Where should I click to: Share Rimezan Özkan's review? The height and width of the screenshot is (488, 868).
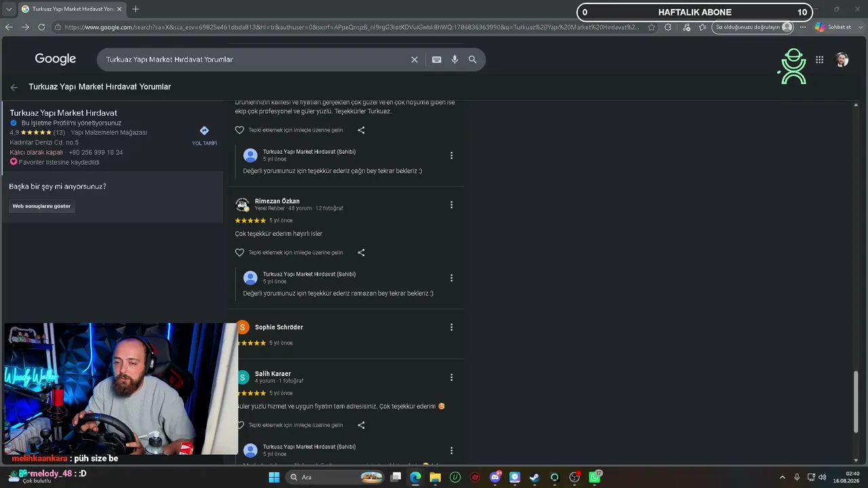click(361, 253)
